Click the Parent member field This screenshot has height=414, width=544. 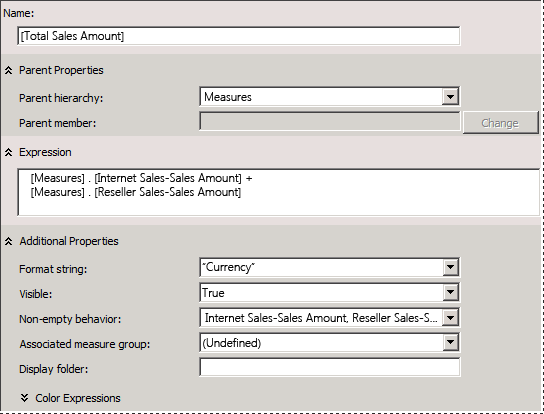pyautogui.click(x=330, y=121)
